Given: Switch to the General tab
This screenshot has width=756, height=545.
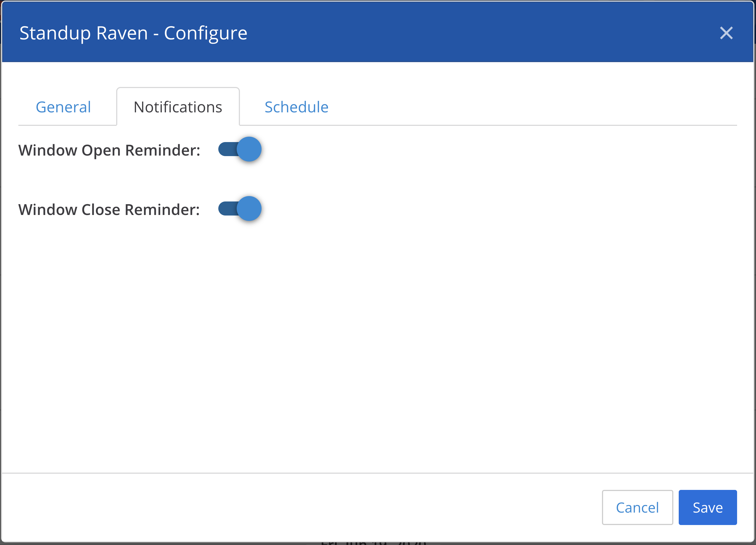Looking at the screenshot, I should [x=63, y=107].
